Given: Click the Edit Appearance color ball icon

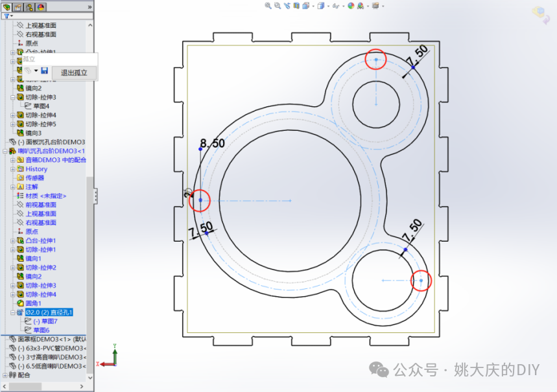Looking at the screenshot, I should point(351,6).
